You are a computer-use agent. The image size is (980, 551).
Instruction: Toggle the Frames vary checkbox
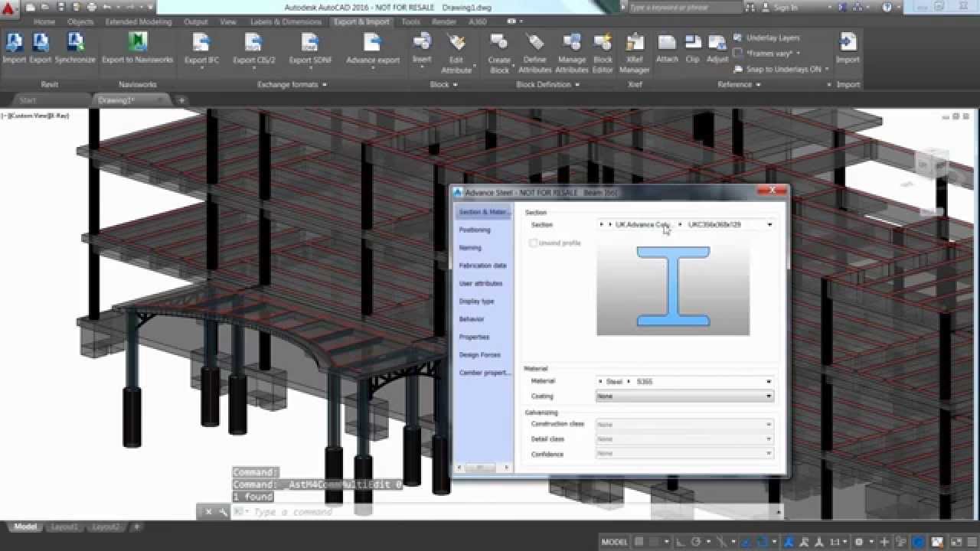click(737, 54)
